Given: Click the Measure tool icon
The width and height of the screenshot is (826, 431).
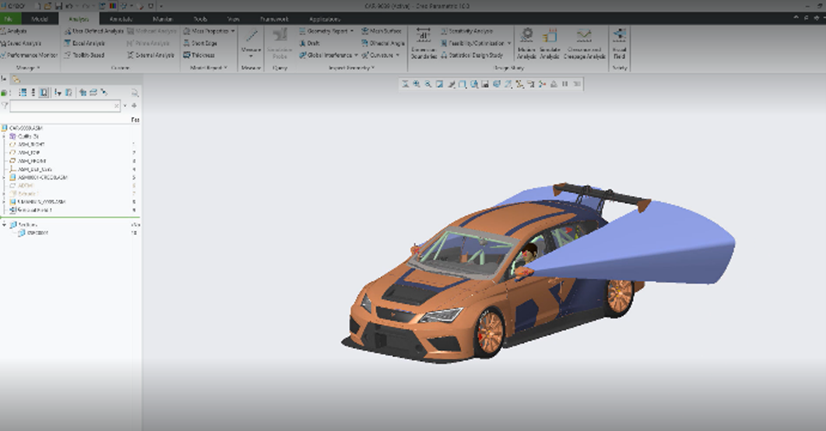Looking at the screenshot, I should (251, 37).
